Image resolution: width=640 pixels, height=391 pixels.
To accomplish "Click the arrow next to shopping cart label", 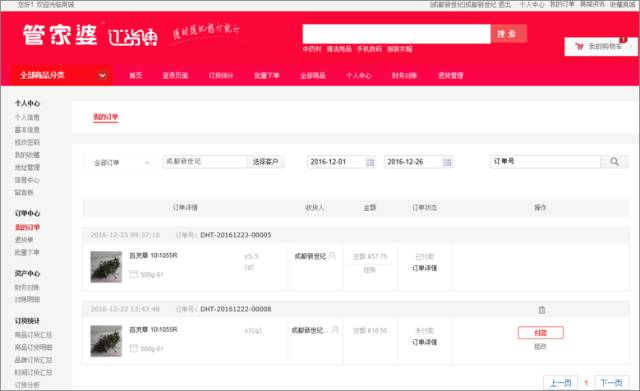I will point(630,47).
